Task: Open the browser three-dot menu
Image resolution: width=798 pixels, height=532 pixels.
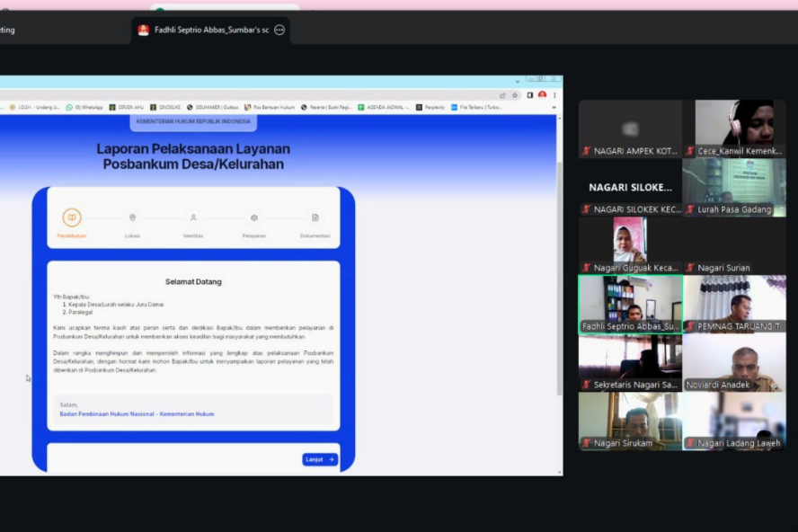Action: coord(554,95)
